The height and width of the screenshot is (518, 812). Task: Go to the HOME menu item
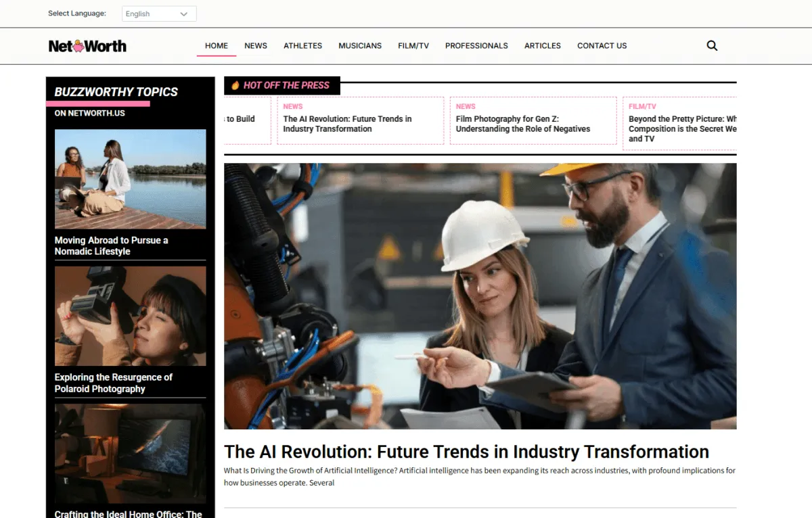(x=217, y=46)
